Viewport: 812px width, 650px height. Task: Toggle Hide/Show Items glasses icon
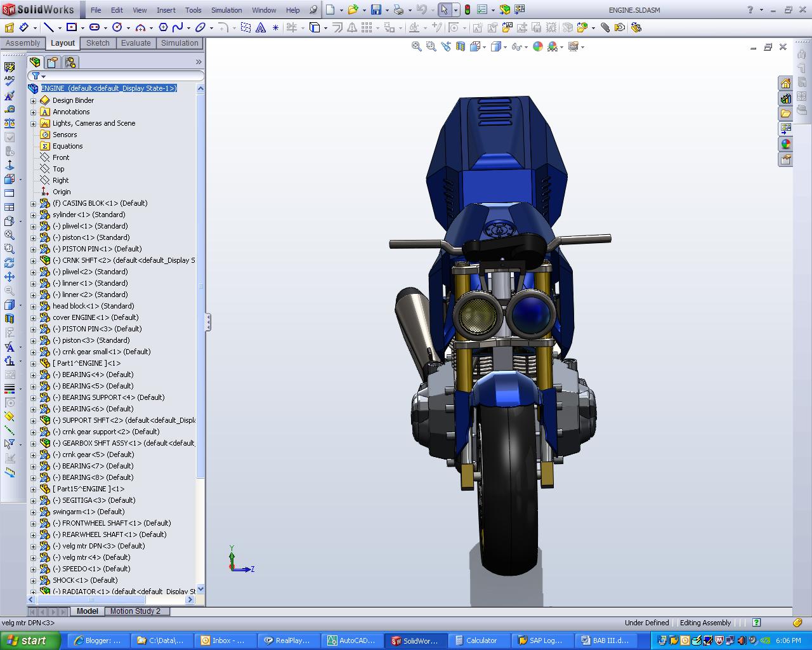516,46
